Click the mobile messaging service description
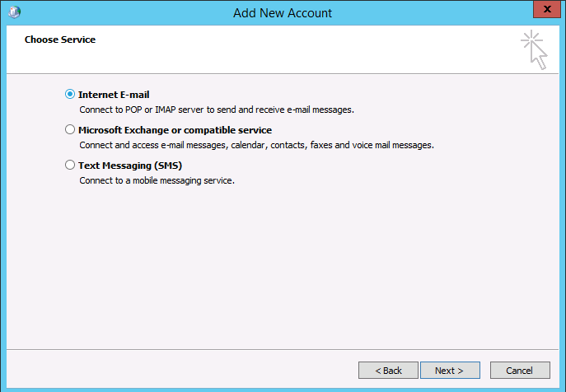 click(x=157, y=180)
